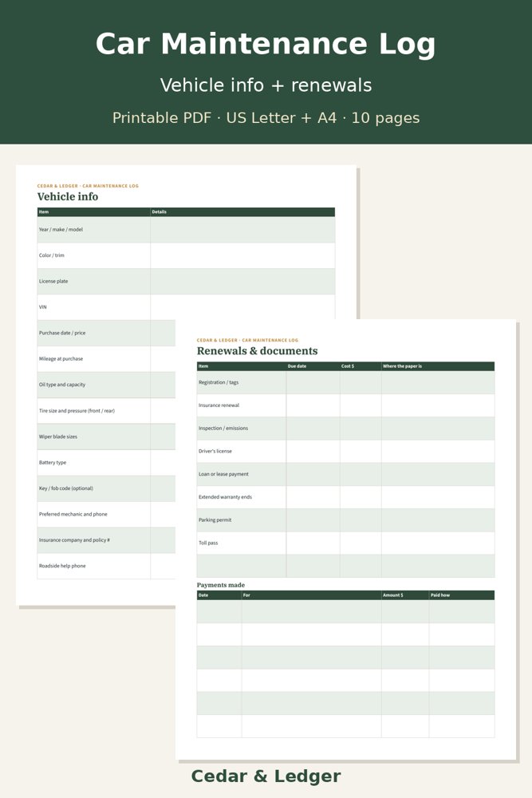Click the "Mileage at purchase" row label
This screenshot has width=532, height=798.
tap(61, 359)
